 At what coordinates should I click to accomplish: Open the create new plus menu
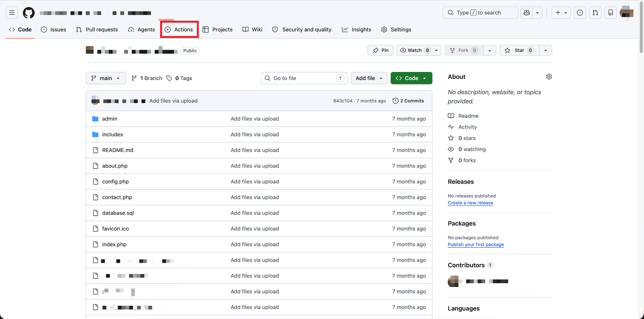pos(561,13)
